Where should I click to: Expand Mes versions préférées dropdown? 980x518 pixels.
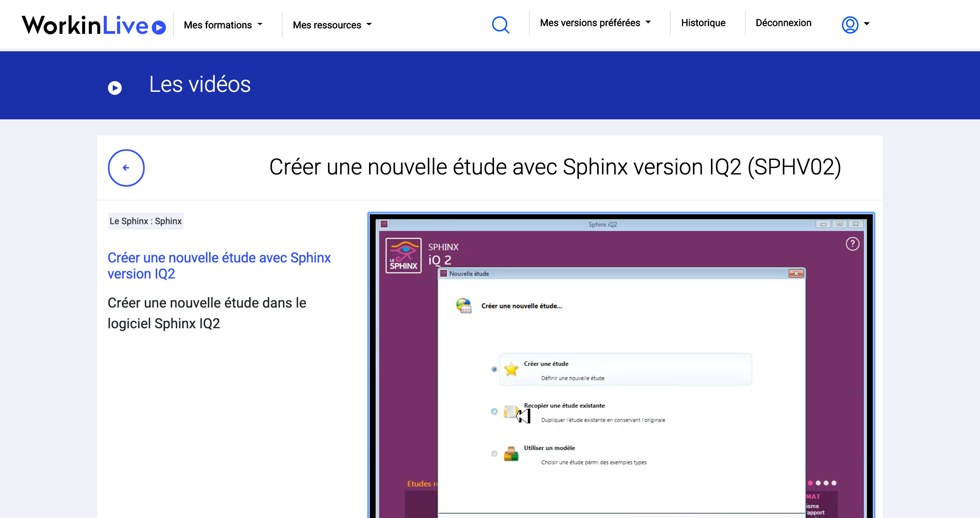(x=595, y=23)
